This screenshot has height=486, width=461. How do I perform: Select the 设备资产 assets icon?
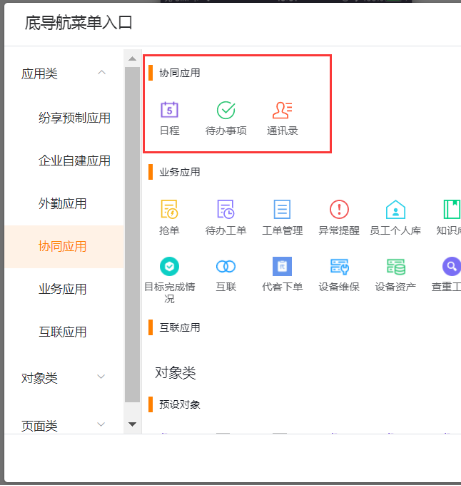tap(395, 266)
